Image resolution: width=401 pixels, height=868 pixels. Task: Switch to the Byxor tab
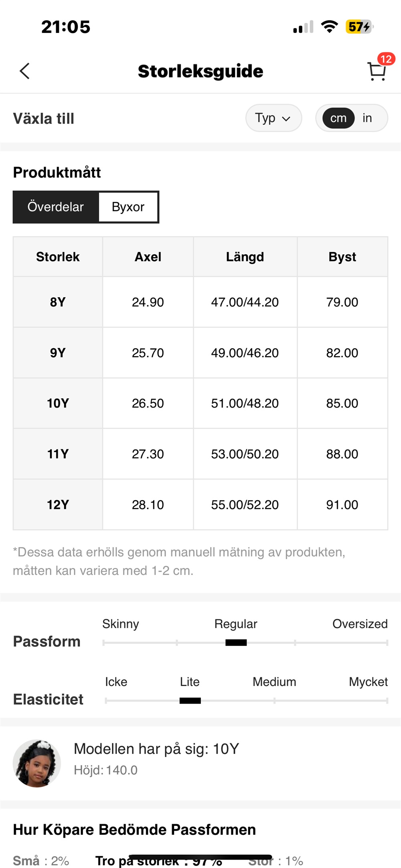(128, 207)
